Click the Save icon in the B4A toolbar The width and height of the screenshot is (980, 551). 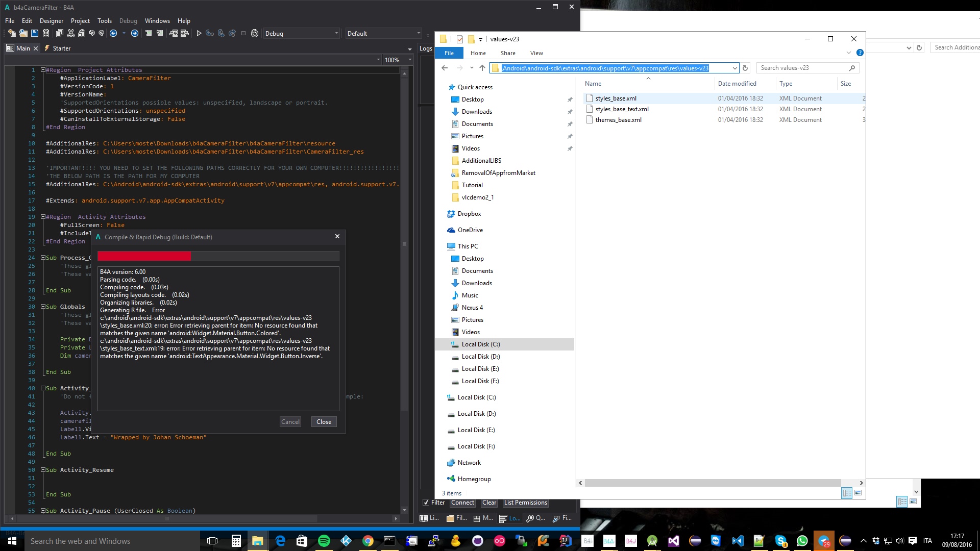click(35, 34)
